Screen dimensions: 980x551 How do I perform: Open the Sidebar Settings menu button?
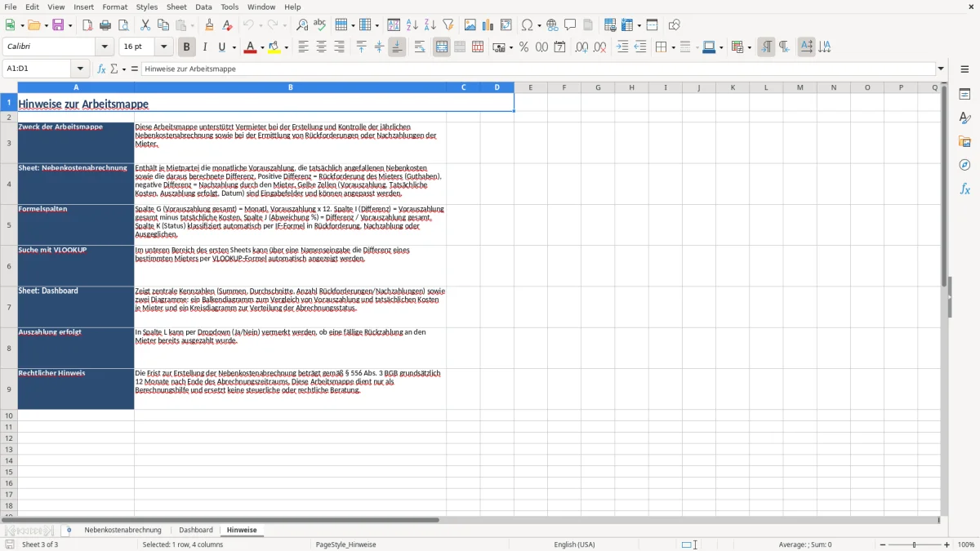tap(964, 69)
